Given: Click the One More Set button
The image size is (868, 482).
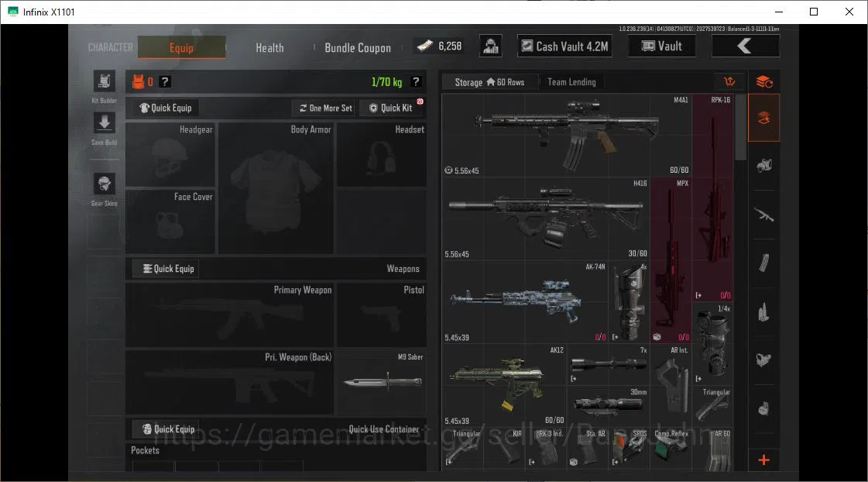Looking at the screenshot, I should click(x=325, y=108).
